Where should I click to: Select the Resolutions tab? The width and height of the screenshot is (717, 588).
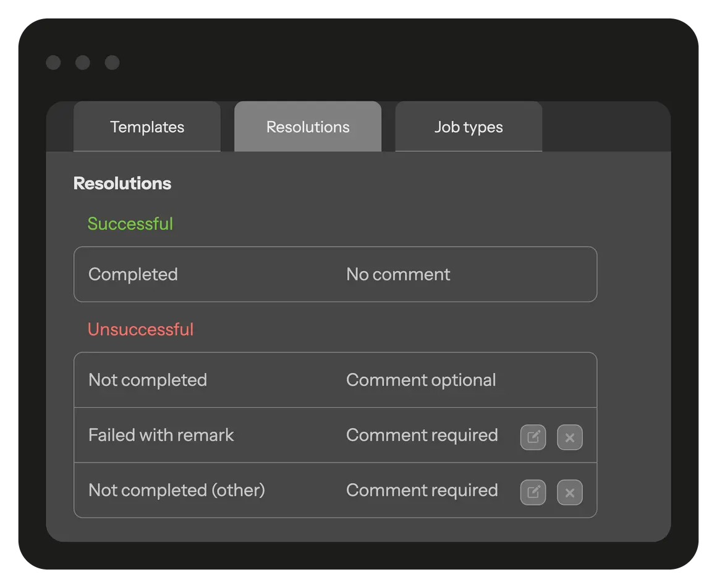308,127
